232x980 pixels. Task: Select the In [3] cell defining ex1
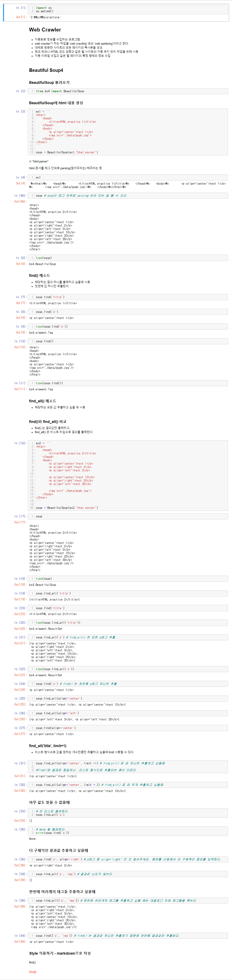(x=128, y=132)
